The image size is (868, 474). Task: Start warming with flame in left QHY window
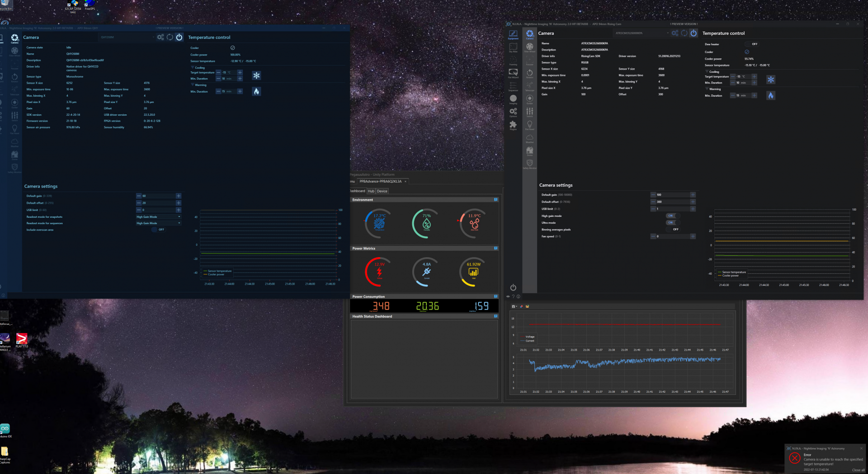256,91
